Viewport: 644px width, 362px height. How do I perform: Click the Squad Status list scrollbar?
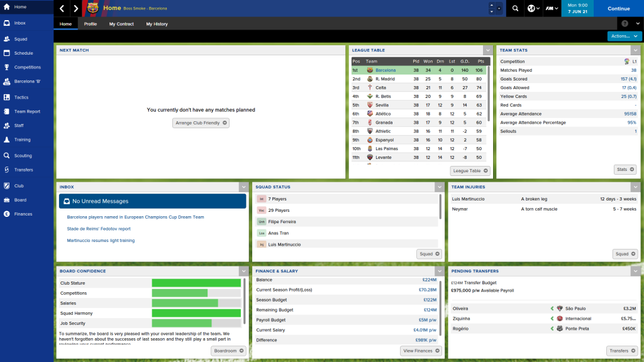(x=440, y=207)
